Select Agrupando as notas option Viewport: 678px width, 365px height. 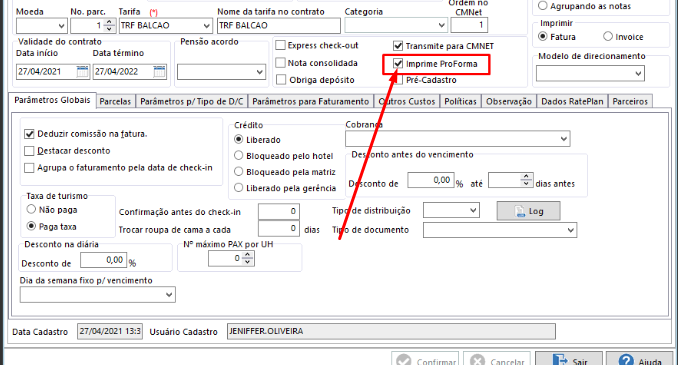click(543, 6)
